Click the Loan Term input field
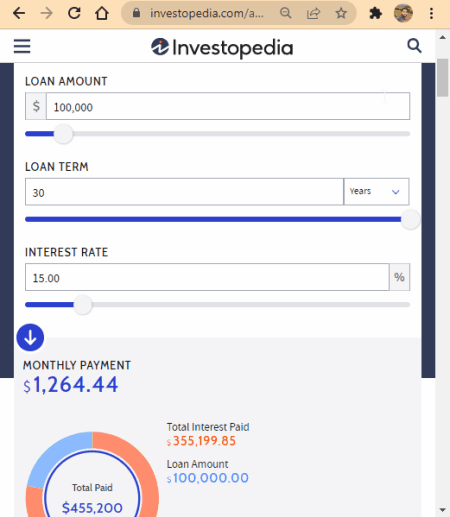Image resolution: width=450 pixels, height=517 pixels. pos(184,192)
